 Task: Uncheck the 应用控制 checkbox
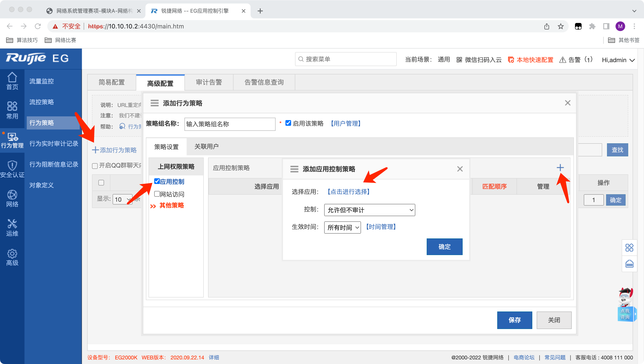pos(157,181)
